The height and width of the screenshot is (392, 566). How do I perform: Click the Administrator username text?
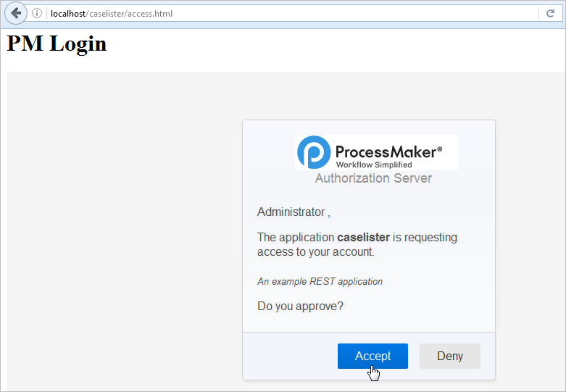[x=291, y=212]
